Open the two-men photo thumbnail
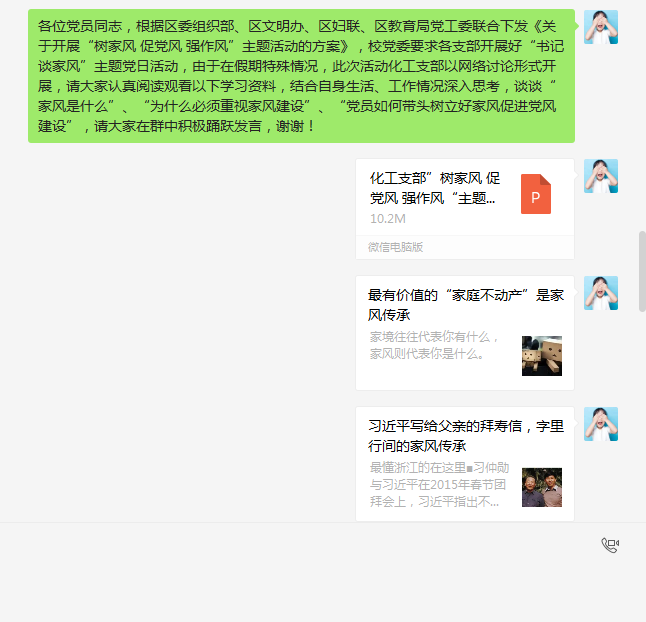The height and width of the screenshot is (622, 646). (542, 487)
